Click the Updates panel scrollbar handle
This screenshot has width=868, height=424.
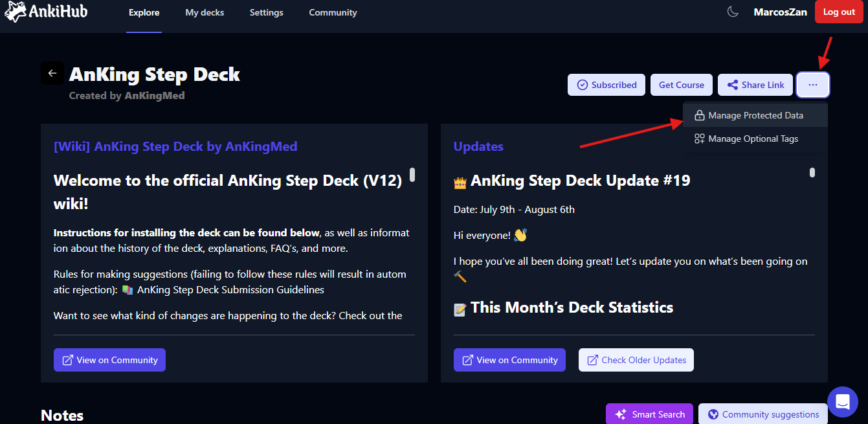coord(812,173)
